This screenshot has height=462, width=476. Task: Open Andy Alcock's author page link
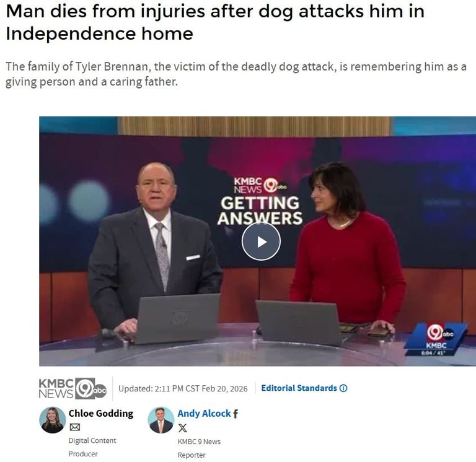[x=204, y=414]
